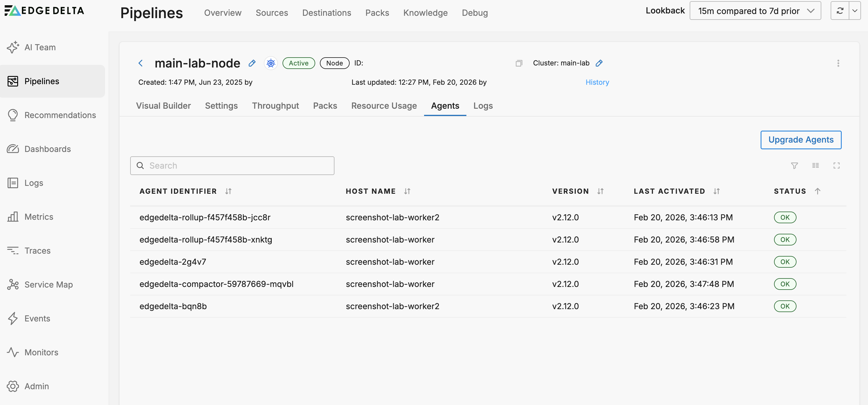
Task: Open the three-dot overflow menu
Action: pos(838,63)
